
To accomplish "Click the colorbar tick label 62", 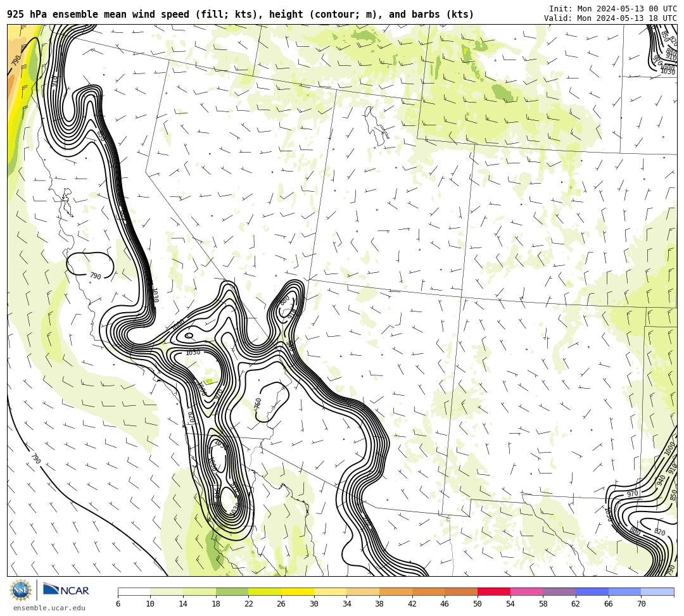I will click(576, 604).
